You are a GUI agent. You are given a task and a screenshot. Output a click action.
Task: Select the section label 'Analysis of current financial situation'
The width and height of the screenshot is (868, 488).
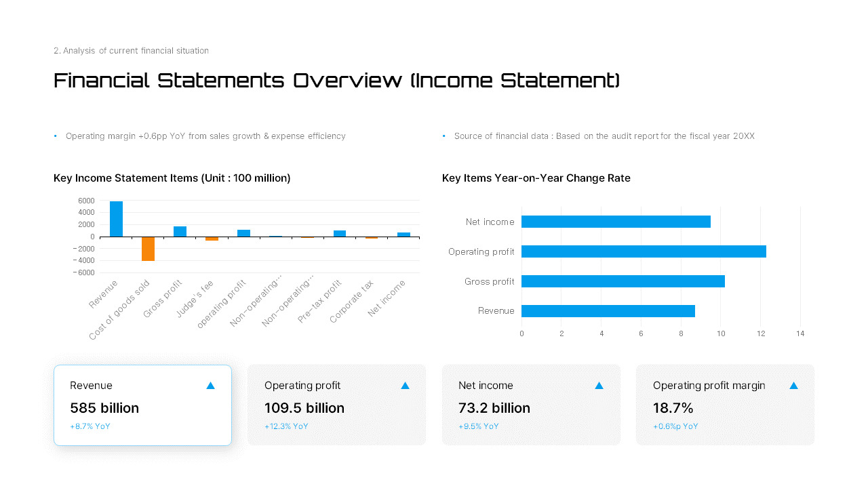click(x=131, y=51)
